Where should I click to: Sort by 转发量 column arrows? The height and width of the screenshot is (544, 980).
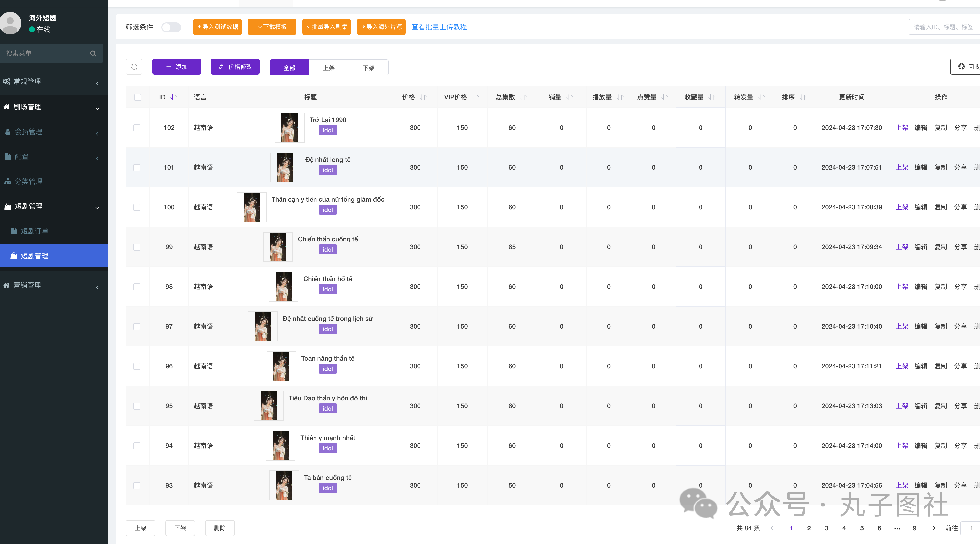pos(762,97)
